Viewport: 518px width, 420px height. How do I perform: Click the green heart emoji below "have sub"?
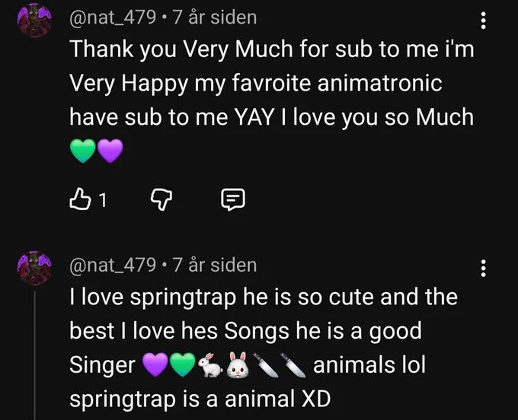(83, 151)
